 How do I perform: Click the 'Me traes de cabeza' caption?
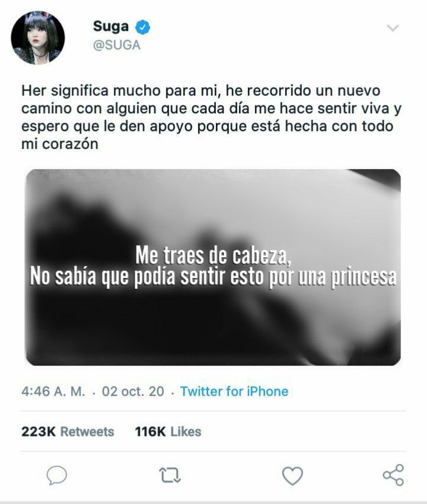213,255
